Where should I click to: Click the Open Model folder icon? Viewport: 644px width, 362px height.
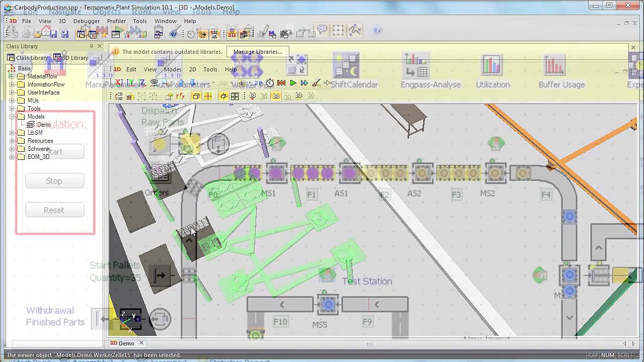click(38, 34)
